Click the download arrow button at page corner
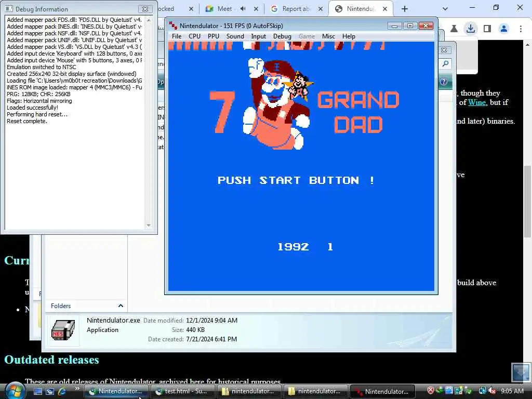The width and height of the screenshot is (532, 399). [521, 372]
